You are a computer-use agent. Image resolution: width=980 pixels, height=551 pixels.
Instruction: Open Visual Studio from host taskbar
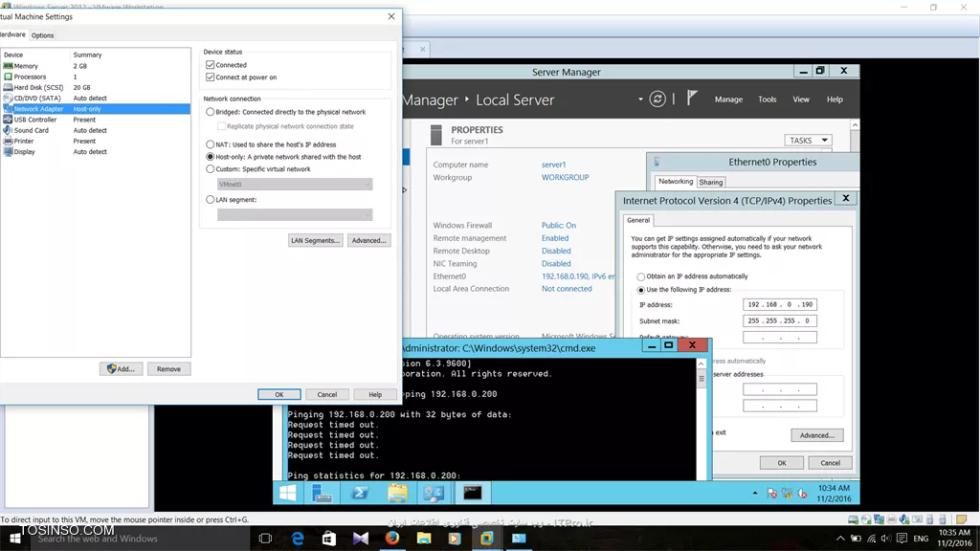coord(361,538)
